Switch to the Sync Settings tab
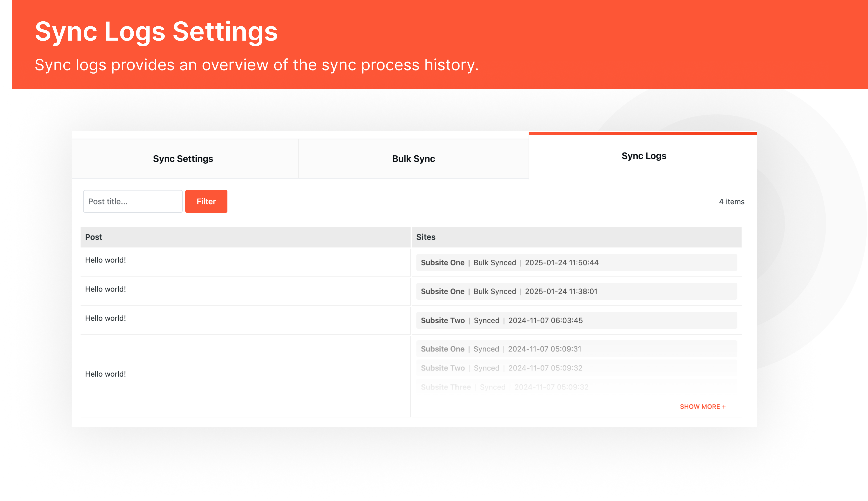This screenshot has width=868, height=501. [x=183, y=159]
